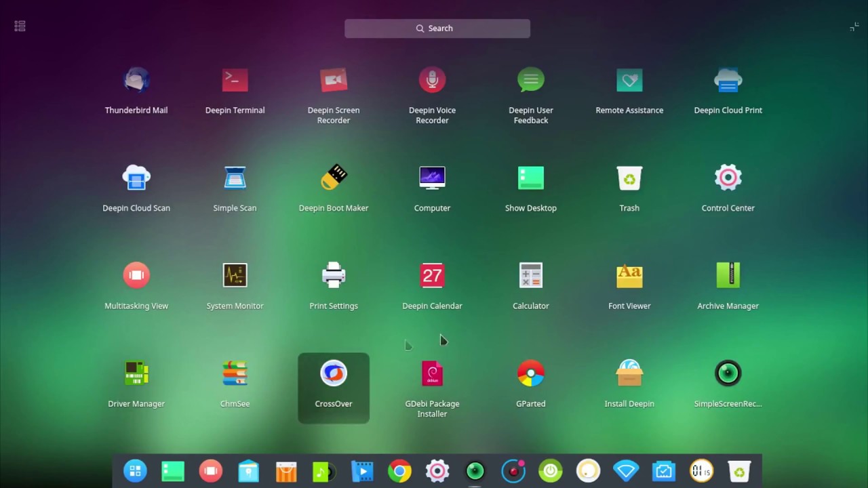Click green Show Desktop icon in dock
The width and height of the screenshot is (868, 488).
tap(173, 471)
